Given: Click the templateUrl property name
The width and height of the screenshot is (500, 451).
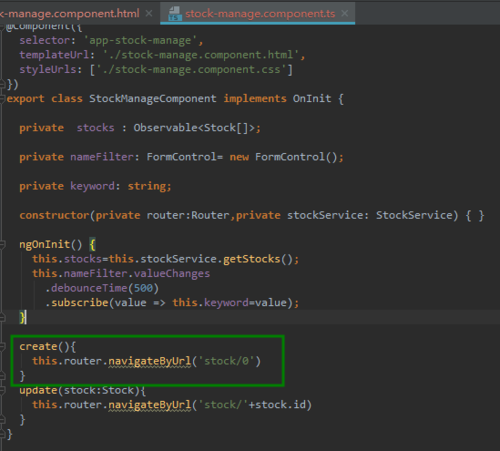Looking at the screenshot, I should [54, 55].
